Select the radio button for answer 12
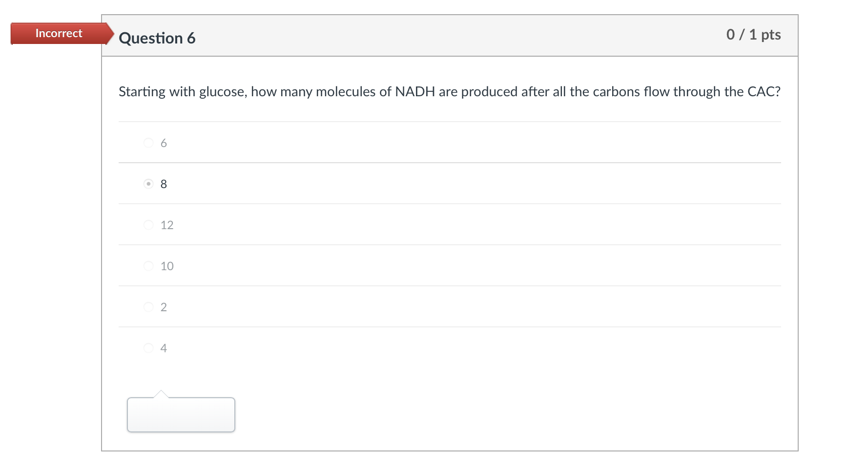 coord(148,225)
